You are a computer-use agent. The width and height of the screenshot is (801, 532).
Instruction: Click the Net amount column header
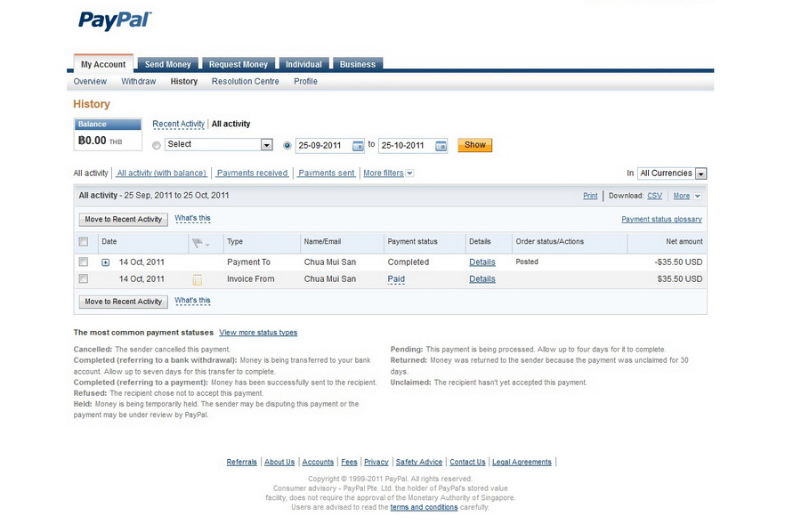tap(684, 242)
